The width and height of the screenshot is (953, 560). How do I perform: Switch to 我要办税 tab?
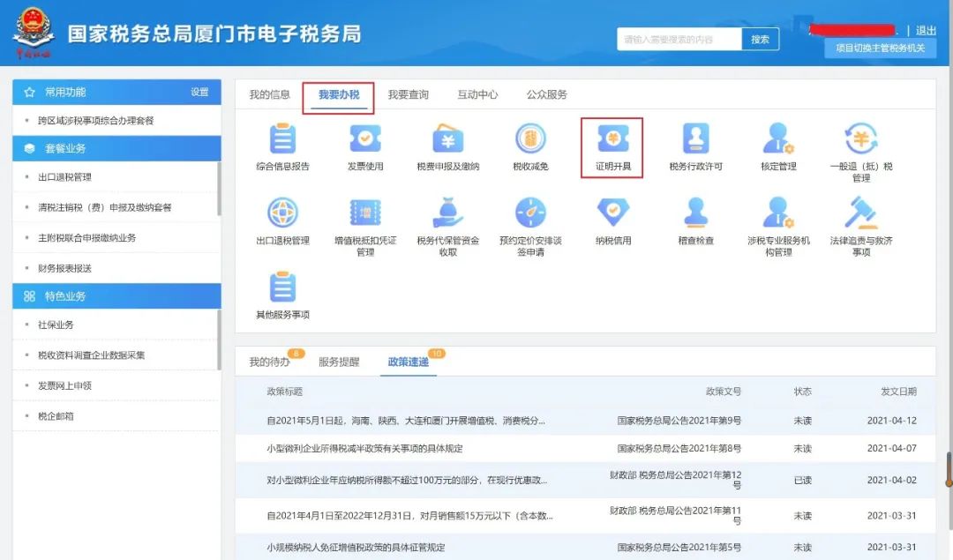coord(339,94)
